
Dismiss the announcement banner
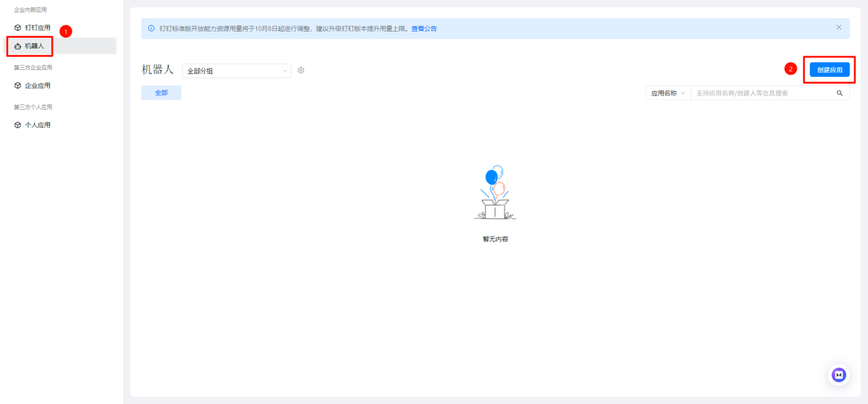pyautogui.click(x=839, y=27)
